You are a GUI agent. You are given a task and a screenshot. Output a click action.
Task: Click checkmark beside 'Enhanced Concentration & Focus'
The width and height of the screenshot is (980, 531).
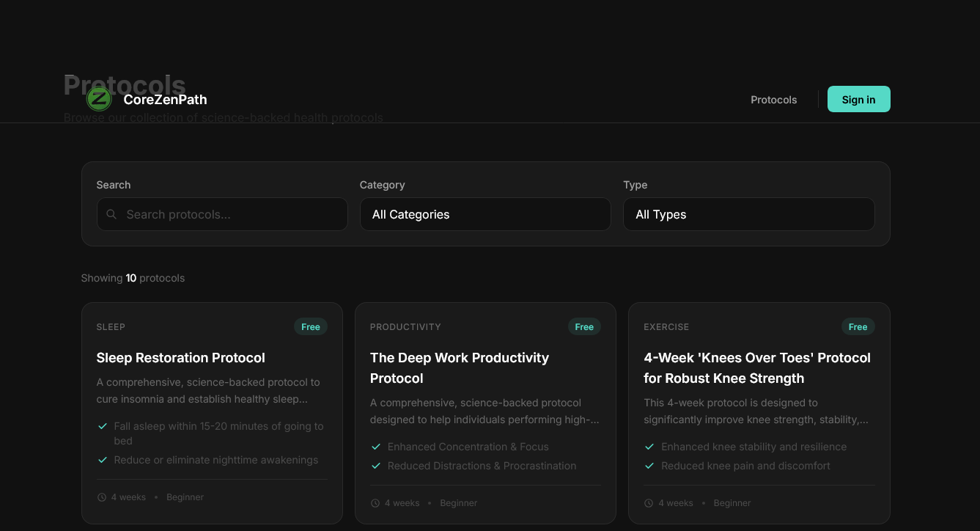(376, 446)
